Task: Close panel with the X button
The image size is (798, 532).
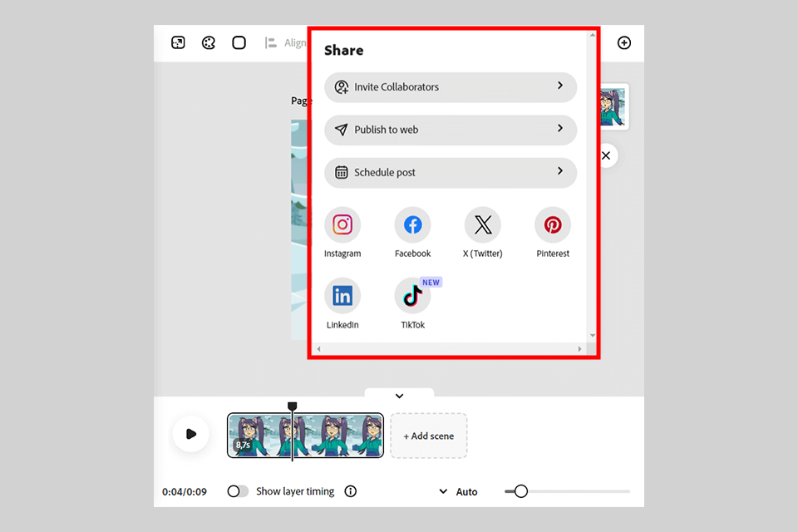Action: [x=606, y=155]
